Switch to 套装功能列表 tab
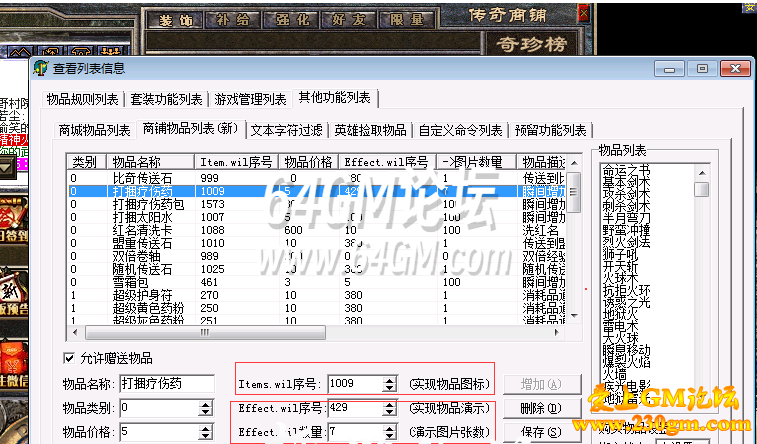Image resolution: width=757 pixels, height=444 pixels. coord(166,99)
